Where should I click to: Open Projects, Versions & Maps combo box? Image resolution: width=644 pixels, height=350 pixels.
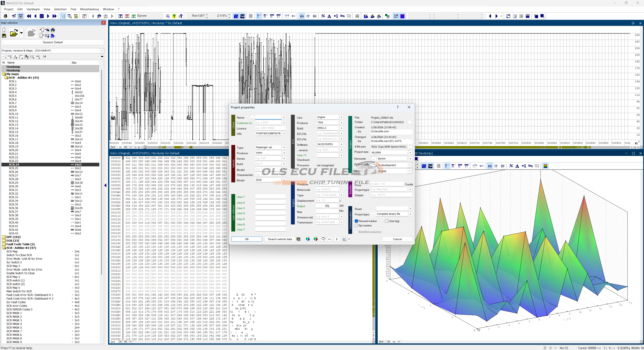(x=102, y=51)
